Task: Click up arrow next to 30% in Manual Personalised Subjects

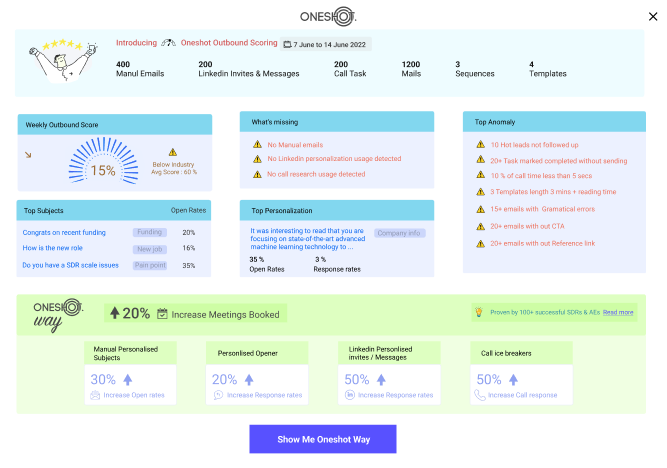Action: (128, 380)
